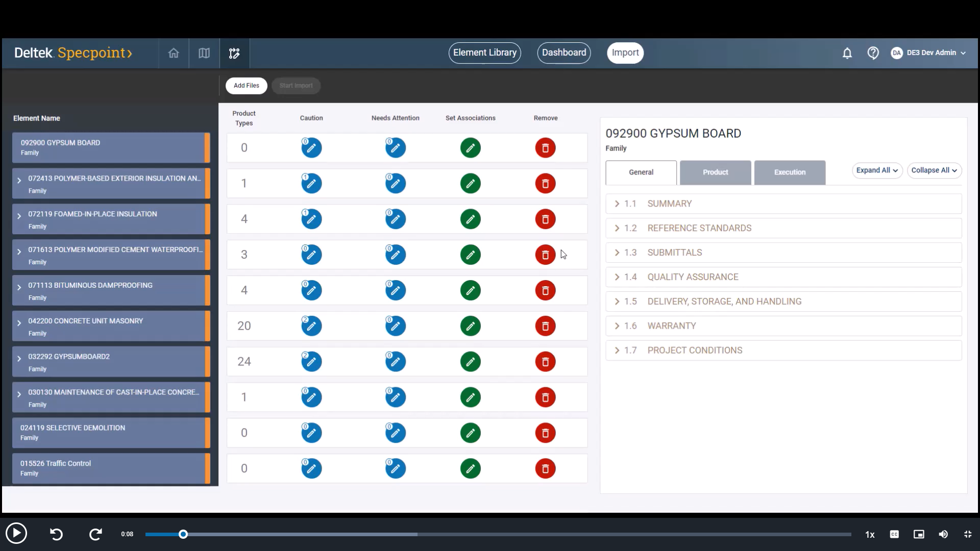Click the home icon in navbar
Viewport: 980px width, 551px height.
174,53
